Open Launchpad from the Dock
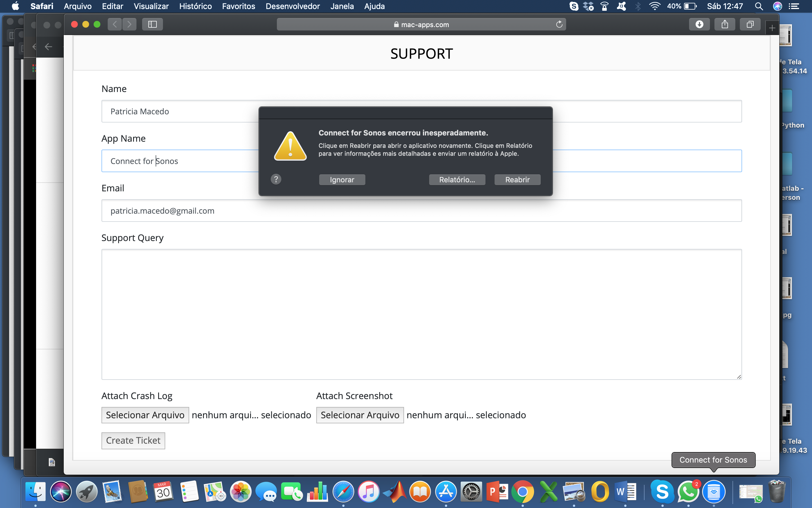Viewport: 812px width, 508px height. point(87,492)
